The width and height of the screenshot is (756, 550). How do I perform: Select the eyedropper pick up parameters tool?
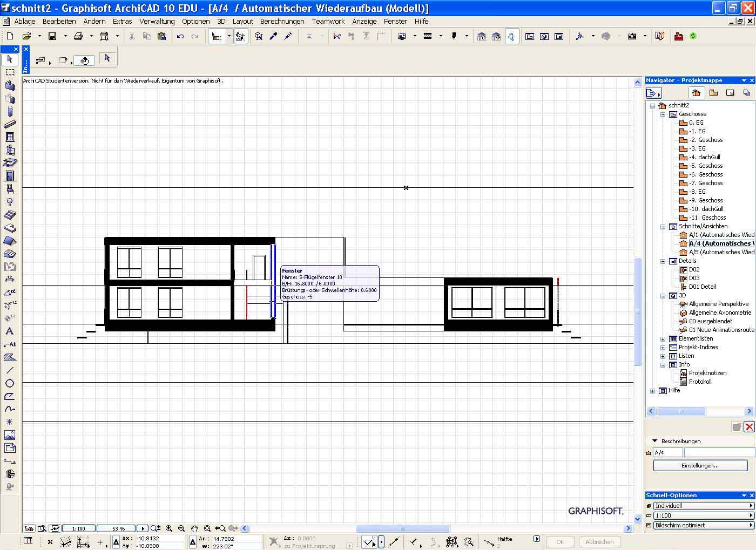[273, 36]
